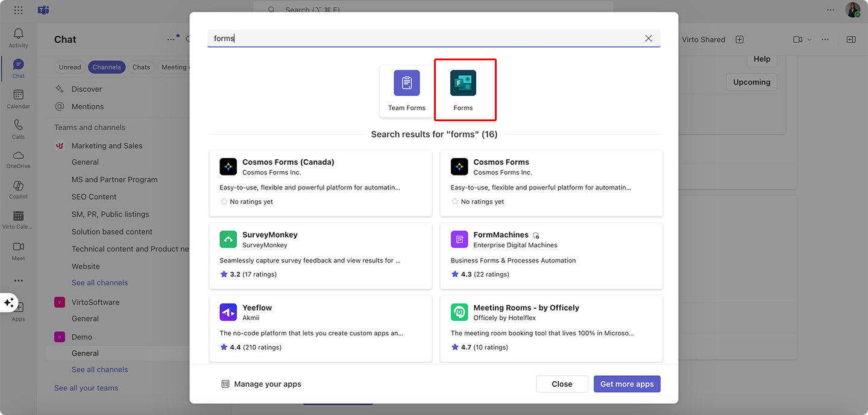Open Meet from the sidebar

(18, 249)
